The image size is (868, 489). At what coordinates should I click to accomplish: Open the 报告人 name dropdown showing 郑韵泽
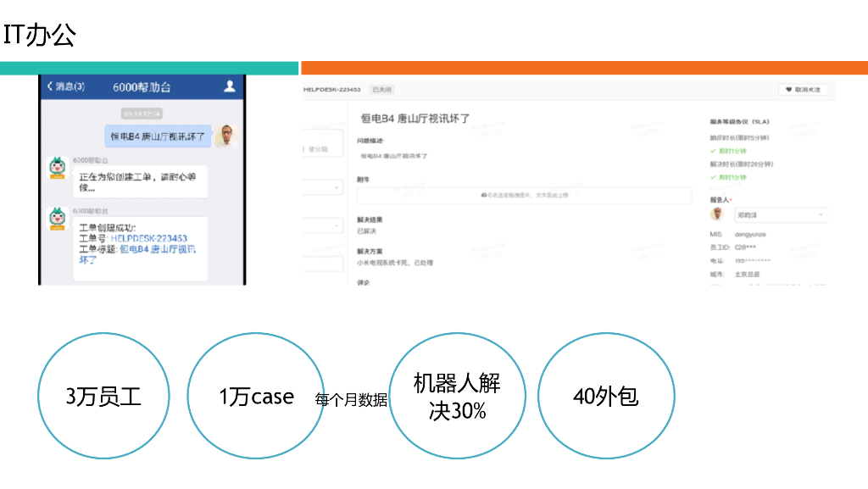tap(781, 214)
